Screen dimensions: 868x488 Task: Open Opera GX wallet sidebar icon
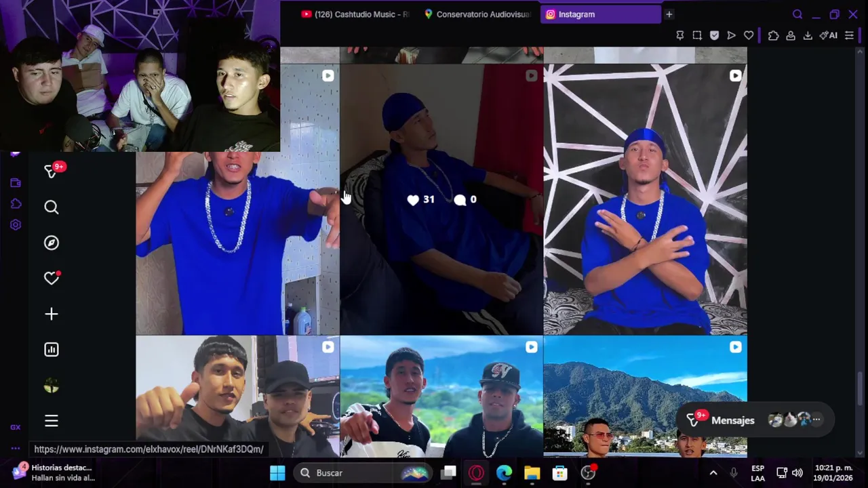tap(16, 182)
